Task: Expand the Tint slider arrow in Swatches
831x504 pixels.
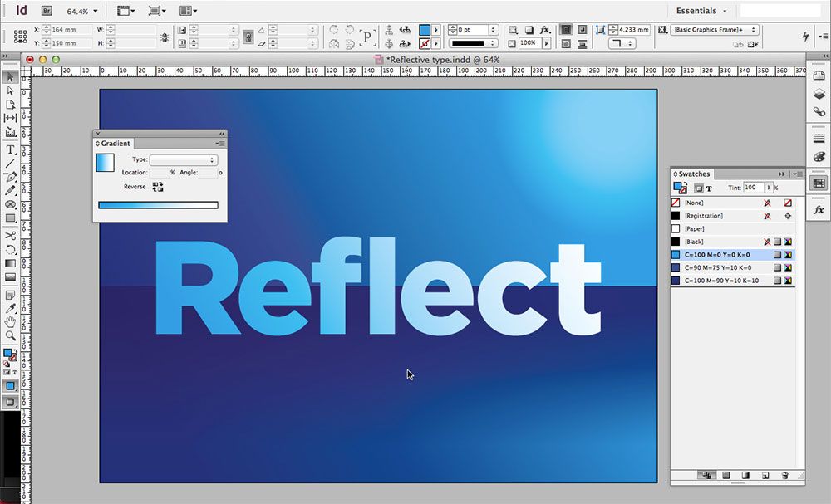Action: coord(769,188)
